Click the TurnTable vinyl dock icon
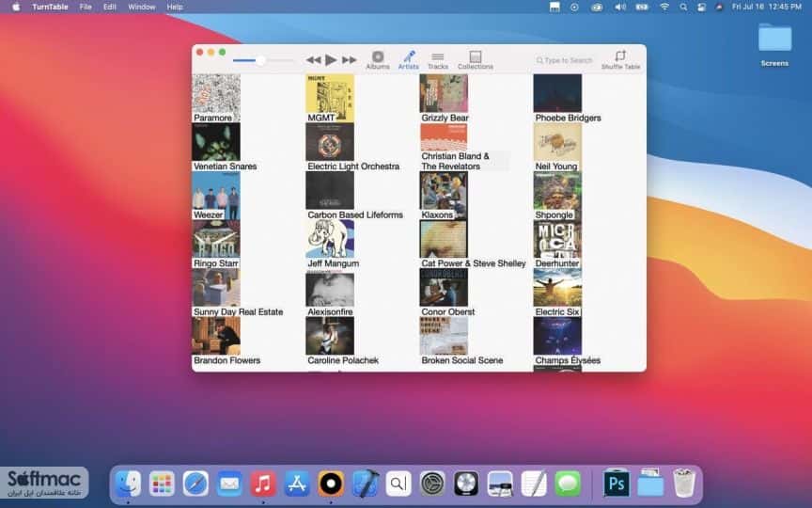812x508 pixels. coord(331,484)
